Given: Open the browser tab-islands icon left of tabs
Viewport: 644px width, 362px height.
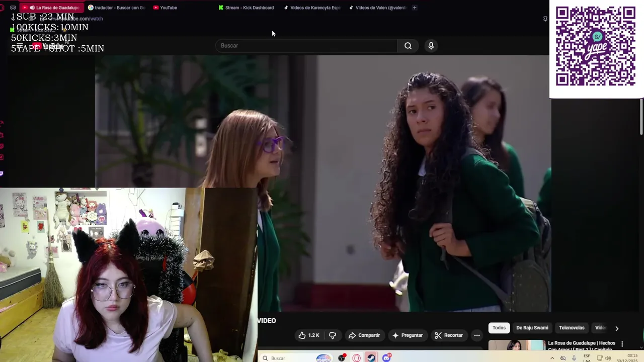Looking at the screenshot, I should pos(13,8).
